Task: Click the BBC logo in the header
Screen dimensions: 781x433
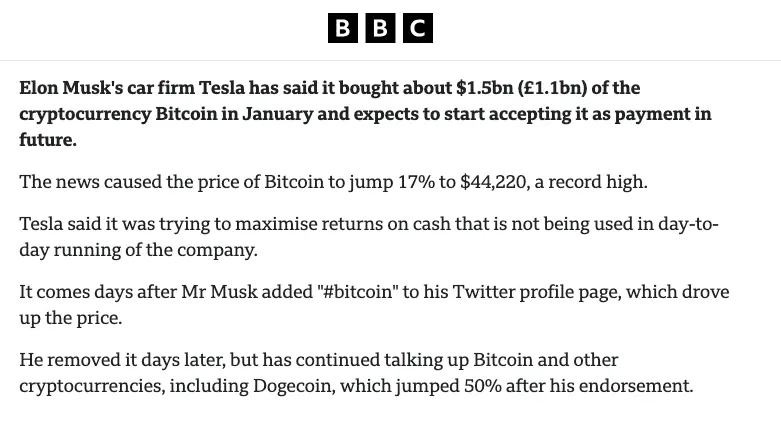Action: (x=380, y=28)
